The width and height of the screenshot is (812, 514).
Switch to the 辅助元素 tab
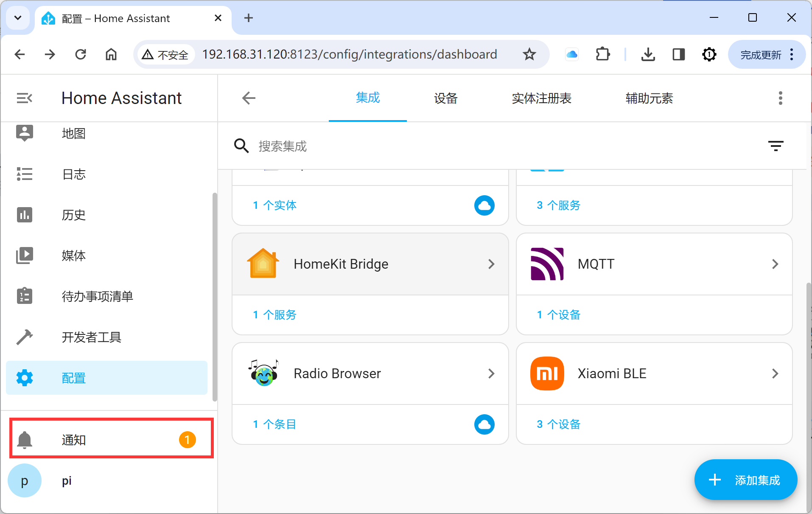pyautogui.click(x=649, y=98)
